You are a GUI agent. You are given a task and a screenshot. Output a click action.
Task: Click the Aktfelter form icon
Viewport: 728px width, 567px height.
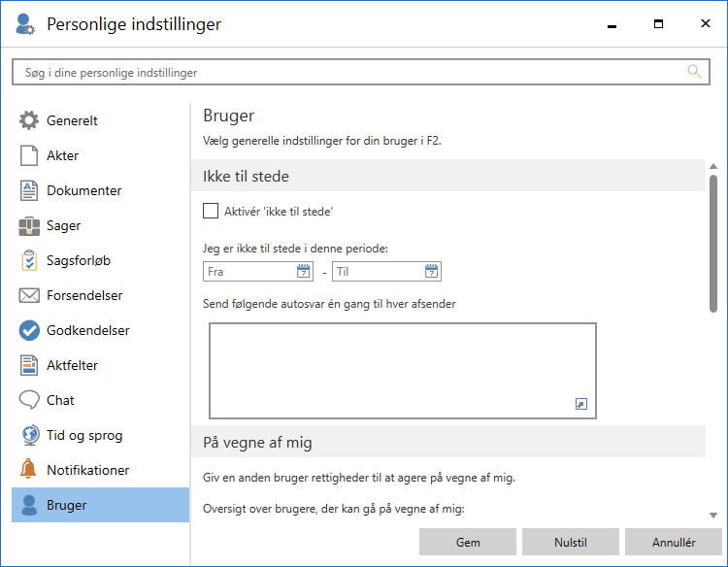coord(29,365)
